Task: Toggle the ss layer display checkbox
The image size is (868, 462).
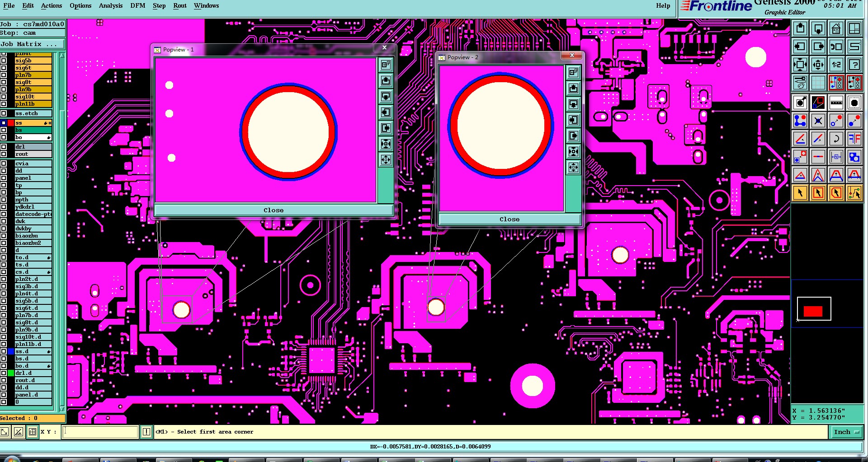Action: [x=4, y=123]
